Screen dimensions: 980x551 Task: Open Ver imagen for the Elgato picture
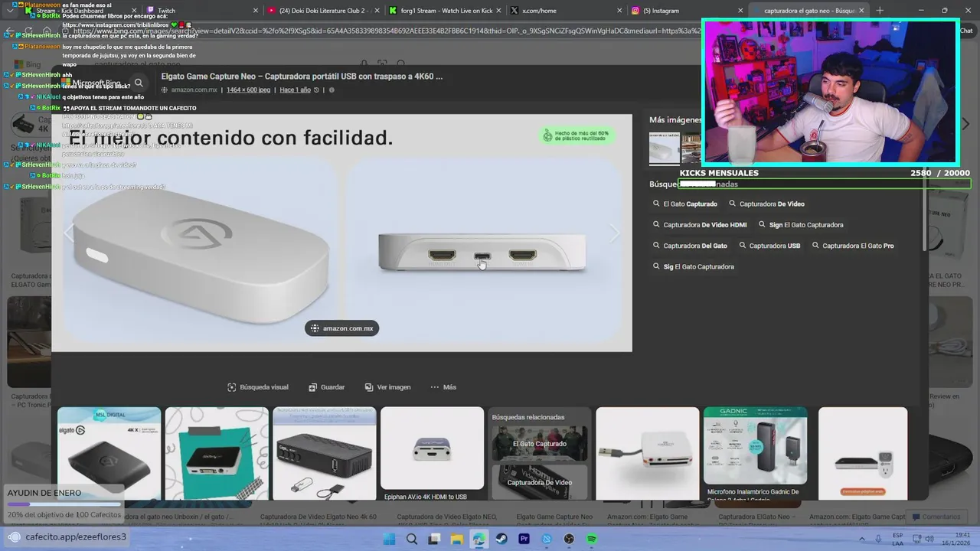point(387,387)
